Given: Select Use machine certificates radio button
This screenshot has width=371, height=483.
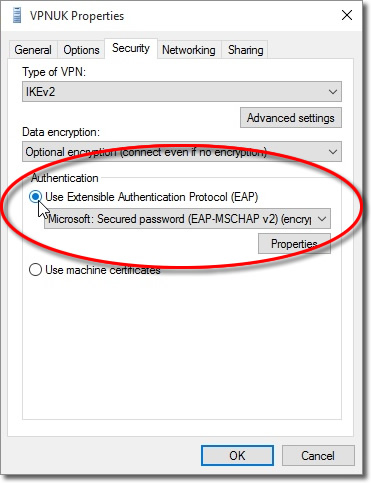Looking at the screenshot, I should [35, 269].
